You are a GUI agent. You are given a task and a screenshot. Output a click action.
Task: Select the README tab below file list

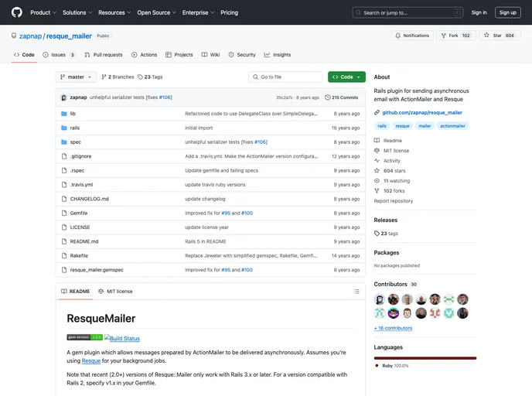(x=75, y=292)
